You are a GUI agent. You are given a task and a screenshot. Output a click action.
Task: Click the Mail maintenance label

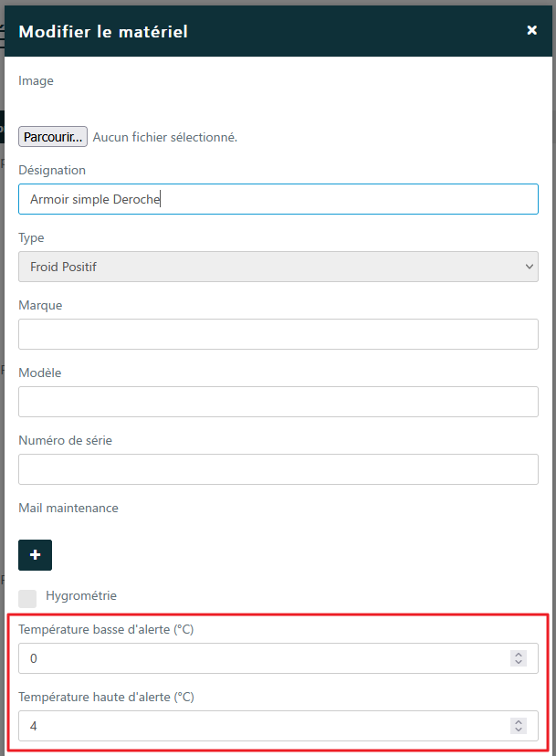tap(68, 508)
